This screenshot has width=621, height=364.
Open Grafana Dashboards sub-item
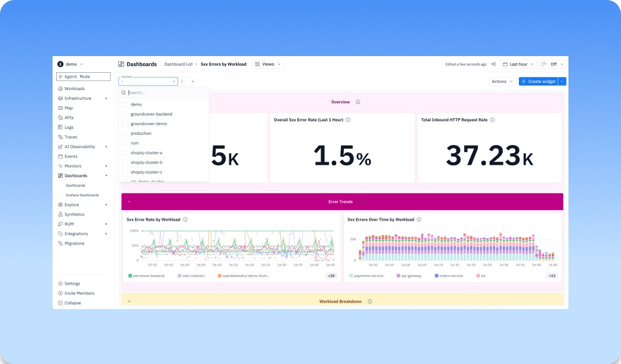(x=82, y=195)
